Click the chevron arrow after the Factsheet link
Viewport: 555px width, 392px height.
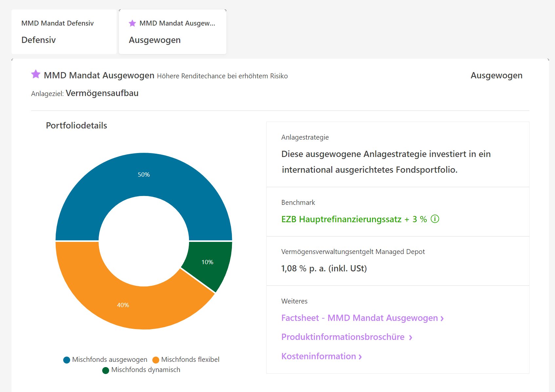coord(442,319)
